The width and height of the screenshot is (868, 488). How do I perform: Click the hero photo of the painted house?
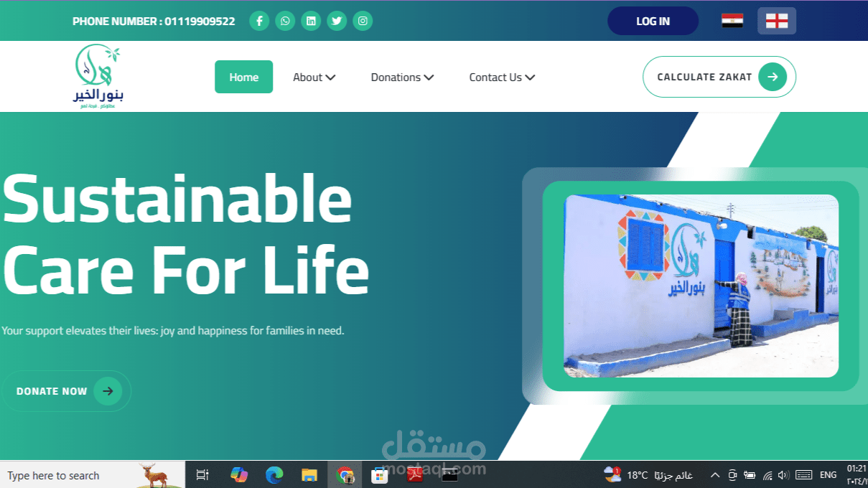701,286
